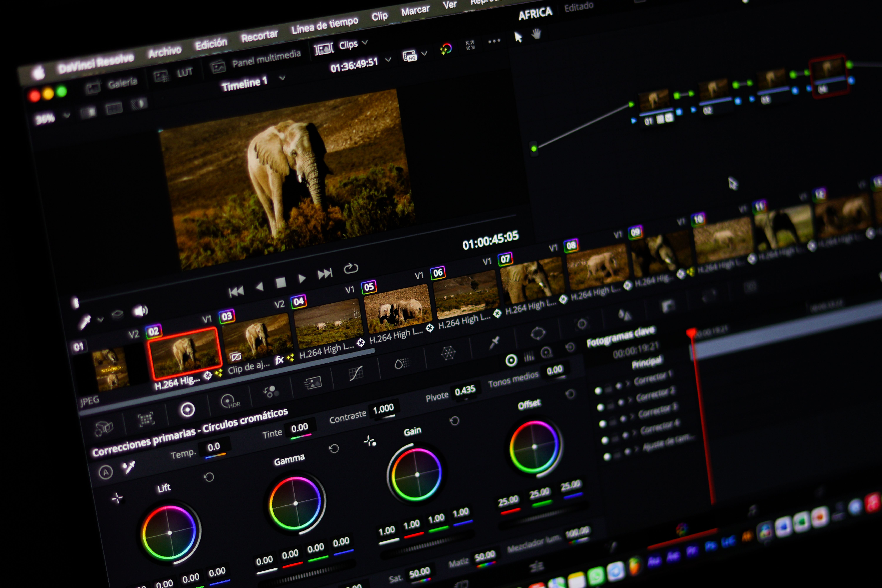Select the hand pan tool

point(537,34)
